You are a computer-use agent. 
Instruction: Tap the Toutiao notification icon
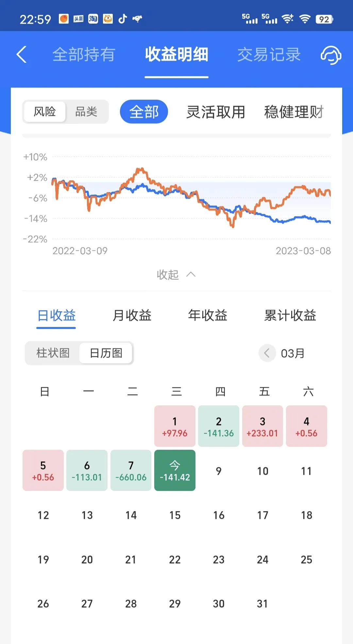coord(78,19)
